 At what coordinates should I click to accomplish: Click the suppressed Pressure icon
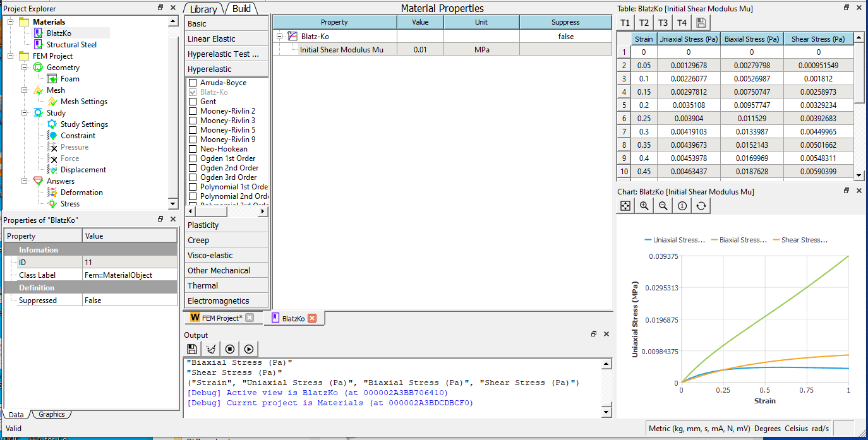52,147
